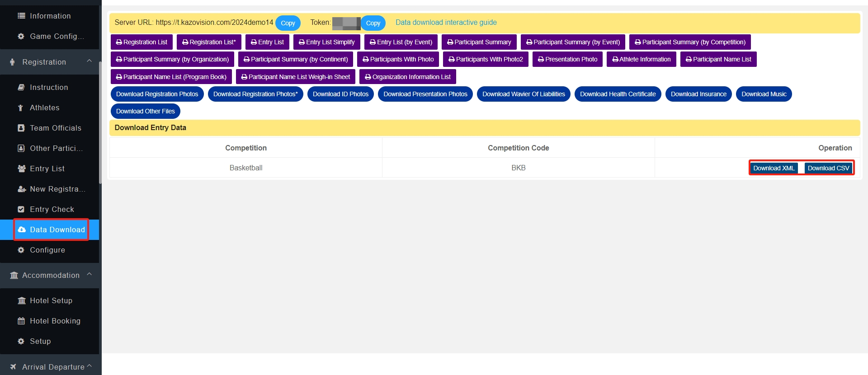868x375 pixels.
Task: Open Data download interactive guide link
Action: (x=446, y=23)
